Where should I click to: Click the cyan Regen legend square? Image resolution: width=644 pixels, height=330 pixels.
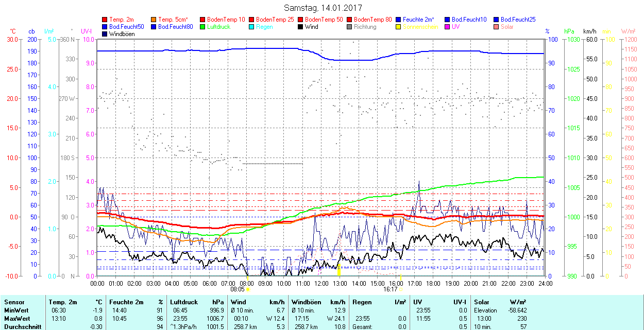point(252,27)
